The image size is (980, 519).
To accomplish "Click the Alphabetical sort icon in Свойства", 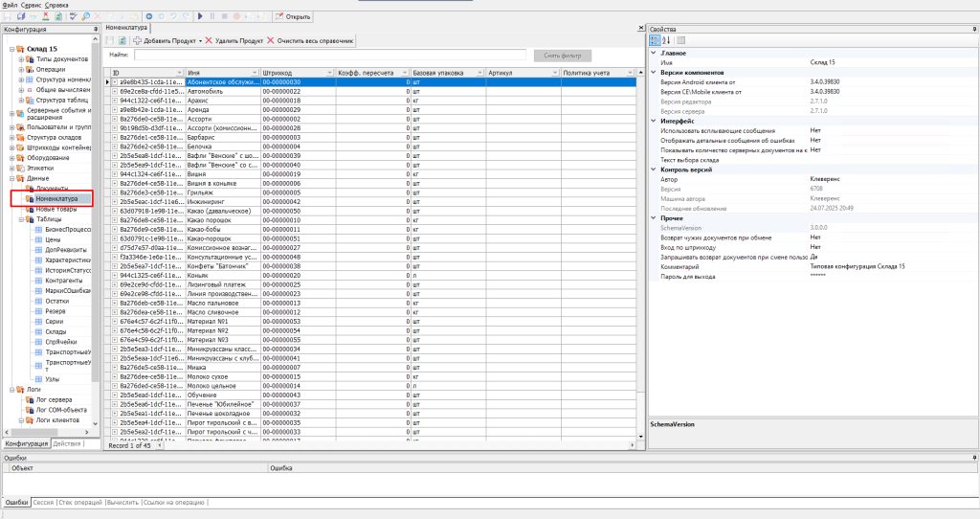I will click(666, 40).
